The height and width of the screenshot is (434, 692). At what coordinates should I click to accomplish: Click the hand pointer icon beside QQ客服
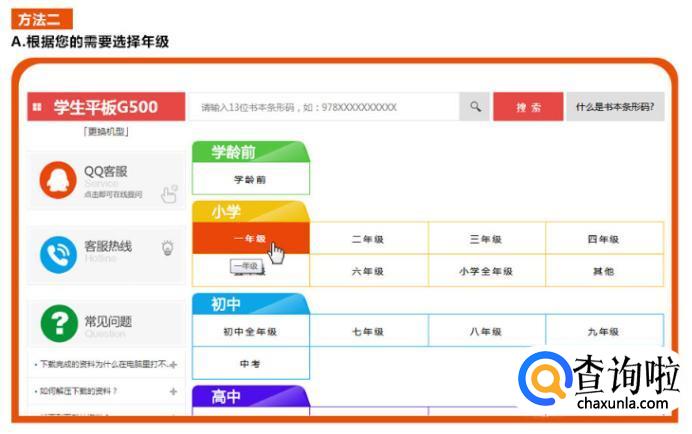169,193
